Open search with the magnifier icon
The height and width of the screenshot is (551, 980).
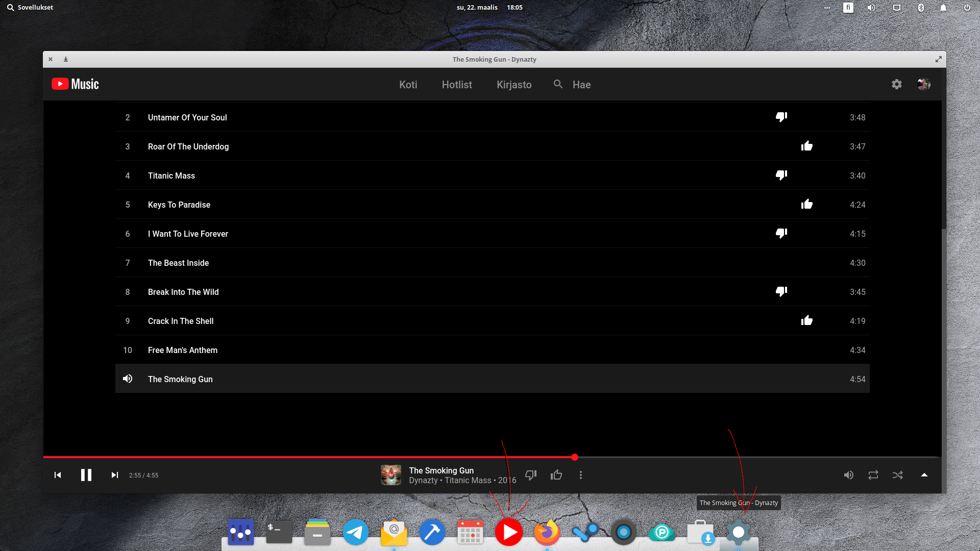click(x=557, y=84)
